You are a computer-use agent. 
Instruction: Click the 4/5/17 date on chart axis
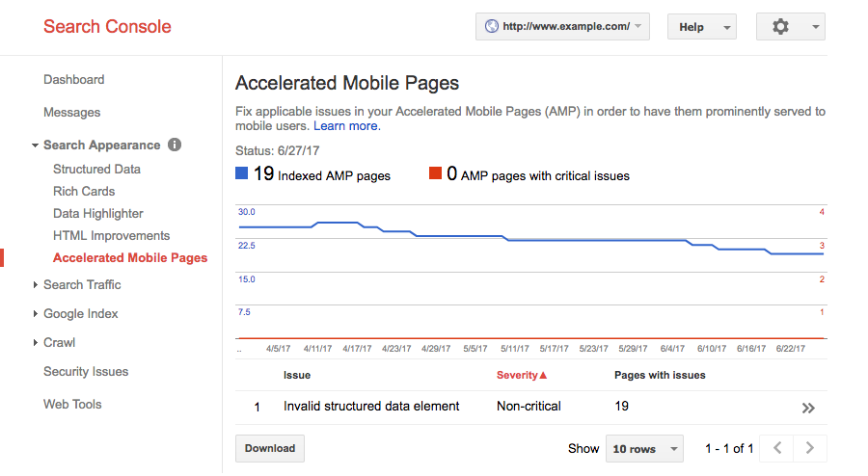coord(278,349)
